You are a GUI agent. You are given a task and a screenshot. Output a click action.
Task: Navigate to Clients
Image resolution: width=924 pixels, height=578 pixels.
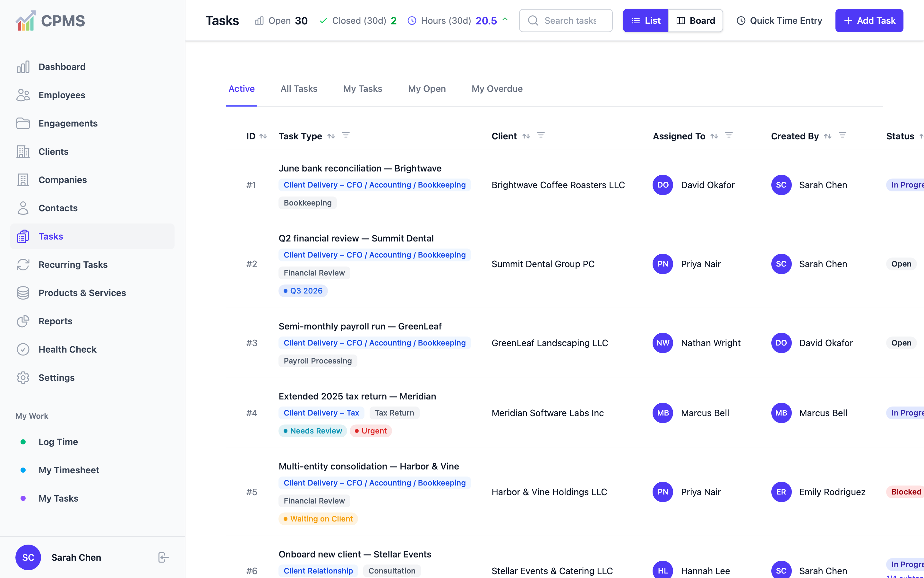pos(92,152)
